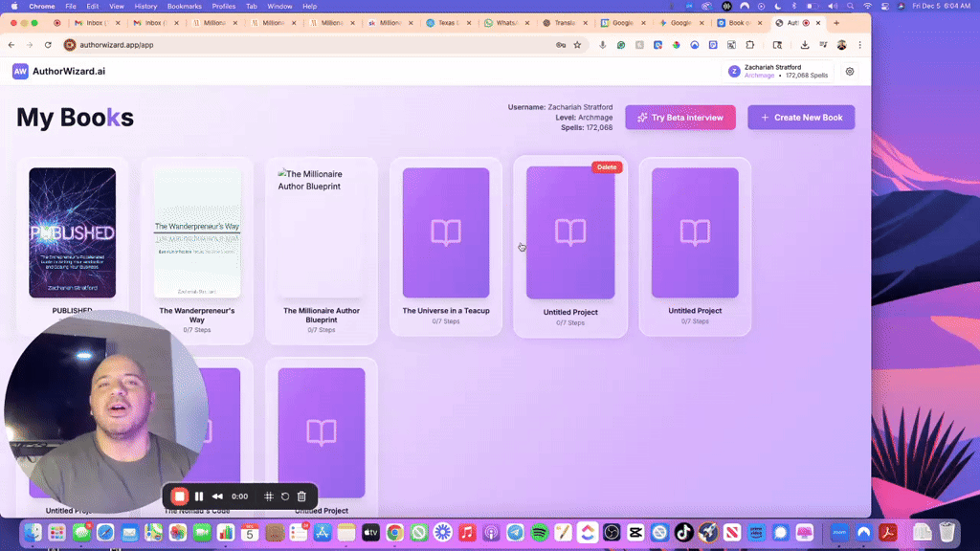Open TikTok from the dock

[x=683, y=532]
